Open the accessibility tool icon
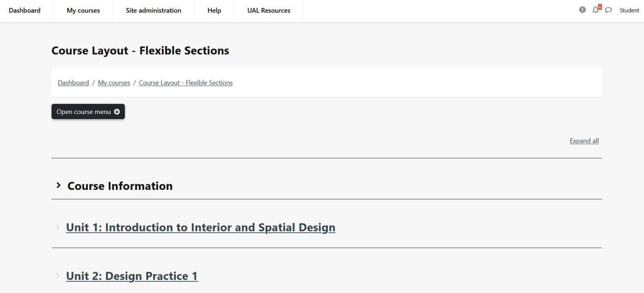The image size is (644, 293). [x=582, y=10]
